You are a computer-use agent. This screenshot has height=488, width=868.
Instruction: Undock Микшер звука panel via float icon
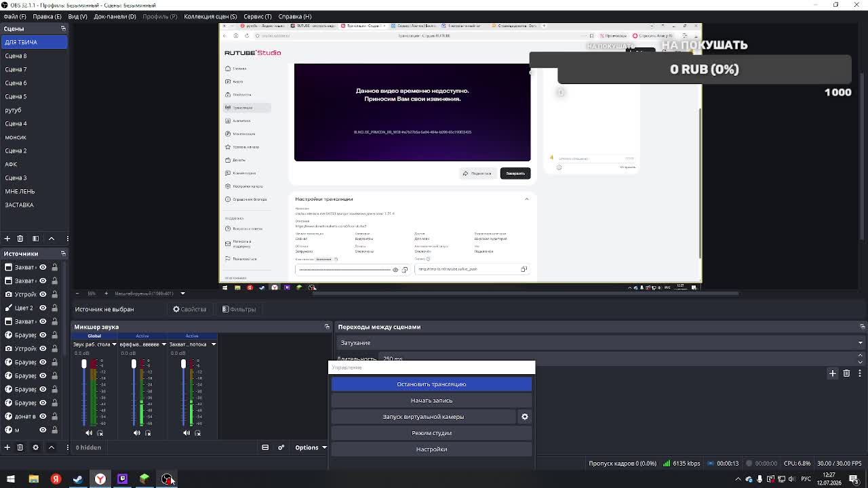coord(327,327)
